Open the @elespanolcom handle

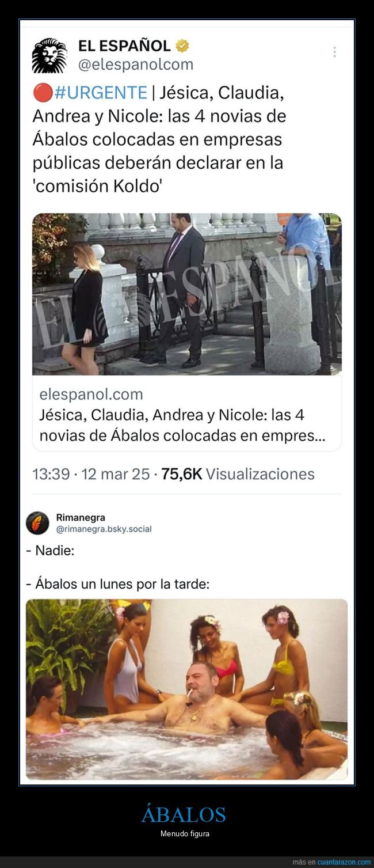(x=136, y=65)
